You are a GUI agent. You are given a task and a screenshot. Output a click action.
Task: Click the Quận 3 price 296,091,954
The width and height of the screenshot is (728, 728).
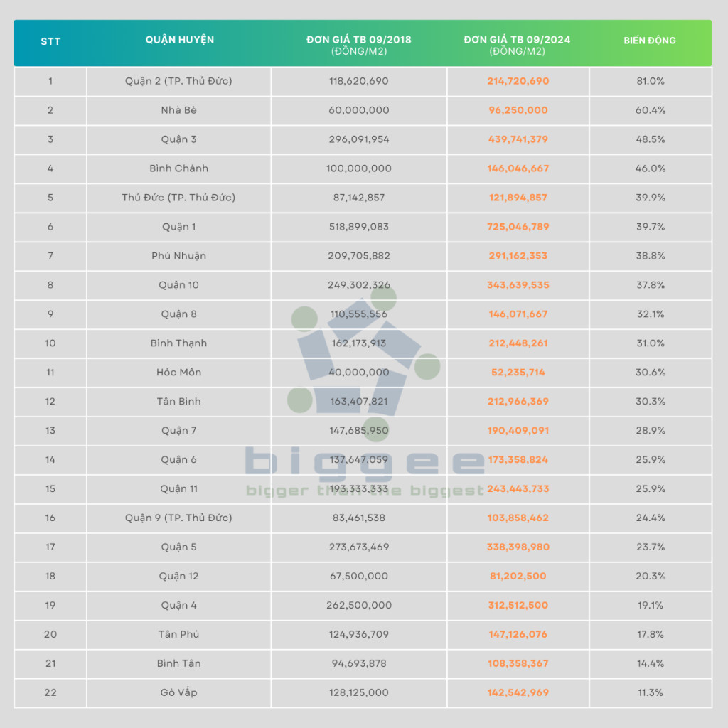[359, 139]
